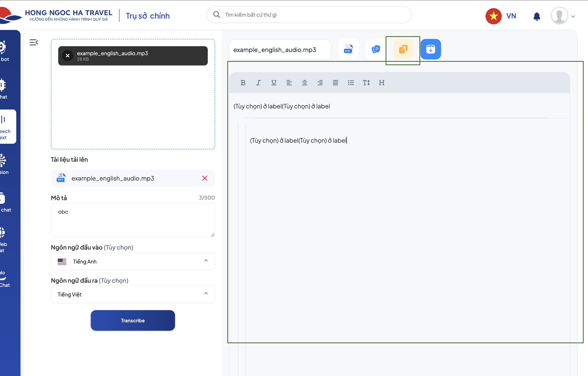Center align the transcript text
Screen dimensions: 588x376
(x=304, y=83)
